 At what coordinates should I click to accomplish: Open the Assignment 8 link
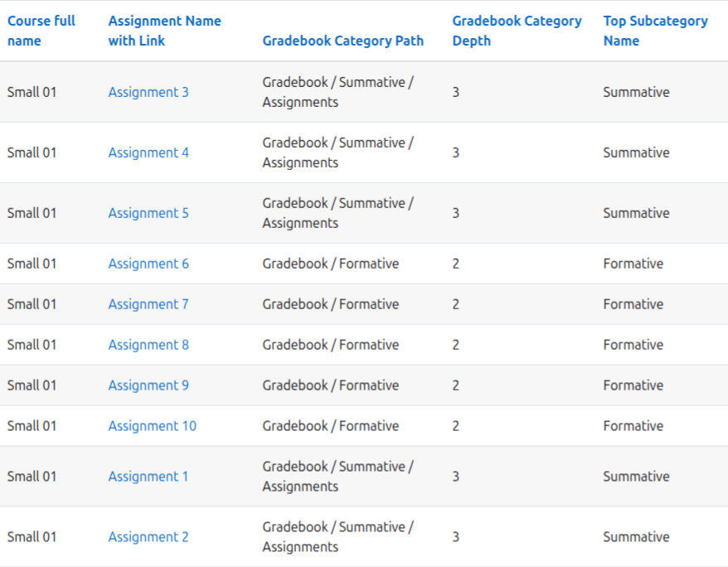[148, 345]
